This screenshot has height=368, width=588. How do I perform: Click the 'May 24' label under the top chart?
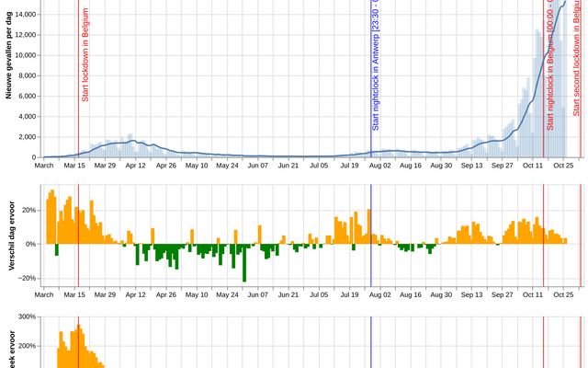click(227, 167)
